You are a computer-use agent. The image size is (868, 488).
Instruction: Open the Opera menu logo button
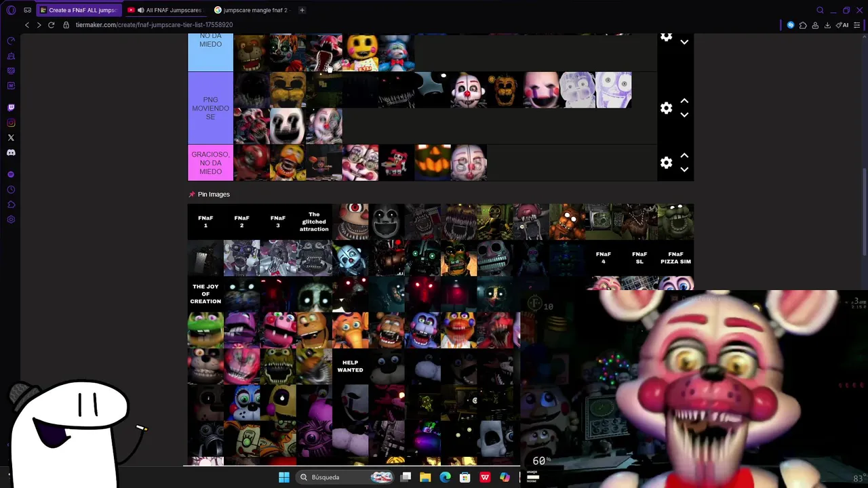(11, 10)
